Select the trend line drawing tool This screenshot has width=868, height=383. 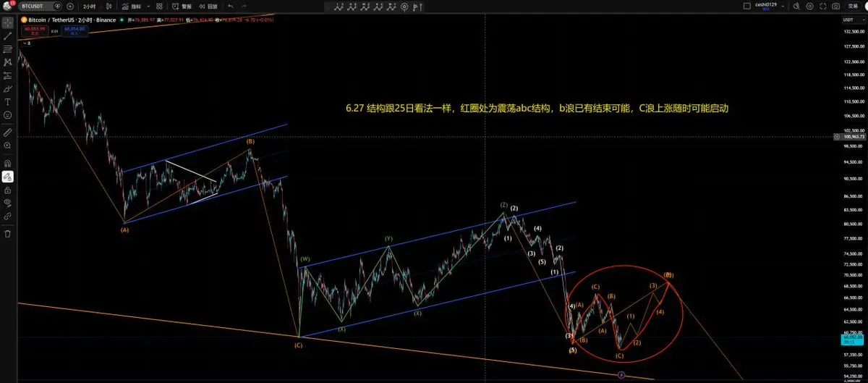pos(8,35)
